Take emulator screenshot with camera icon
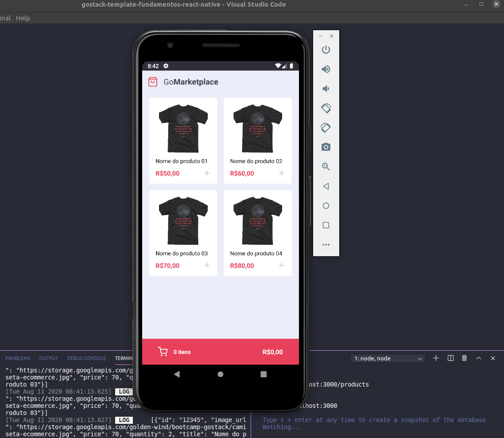Image resolution: width=504 pixels, height=438 pixels. (x=326, y=147)
